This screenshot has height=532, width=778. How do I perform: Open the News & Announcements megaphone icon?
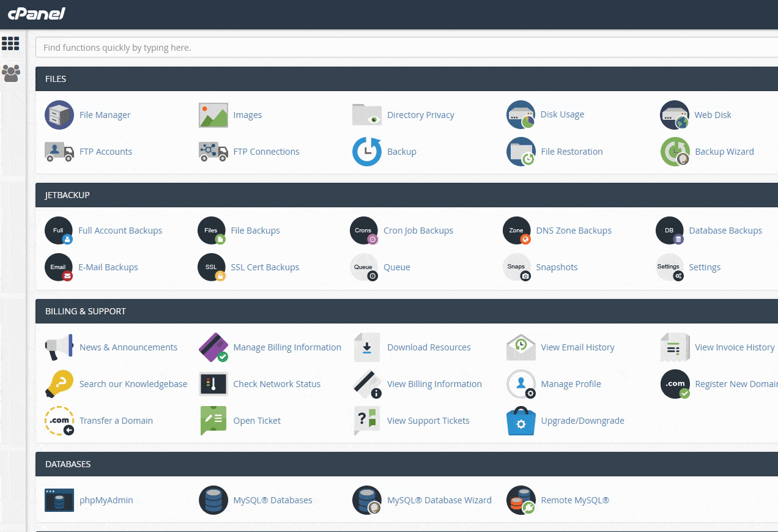(x=59, y=347)
